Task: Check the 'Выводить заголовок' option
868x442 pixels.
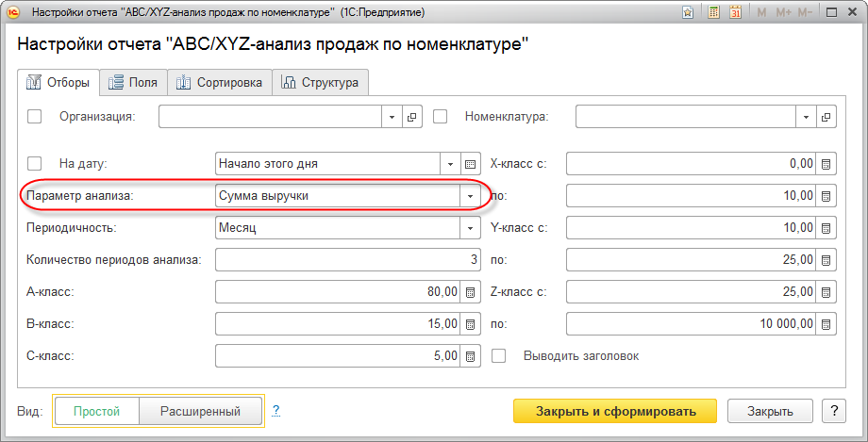Action: (x=499, y=356)
